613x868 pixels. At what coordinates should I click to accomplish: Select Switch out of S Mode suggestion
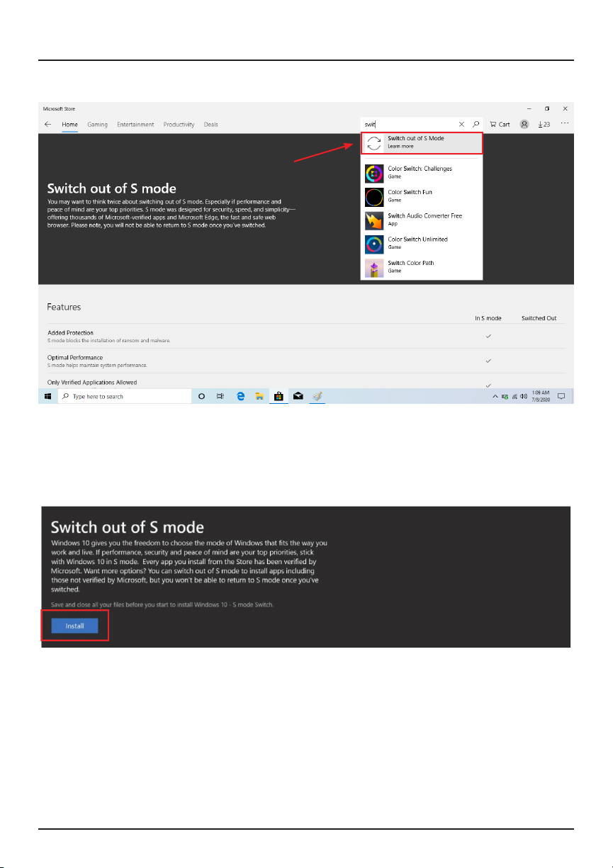pos(422,142)
